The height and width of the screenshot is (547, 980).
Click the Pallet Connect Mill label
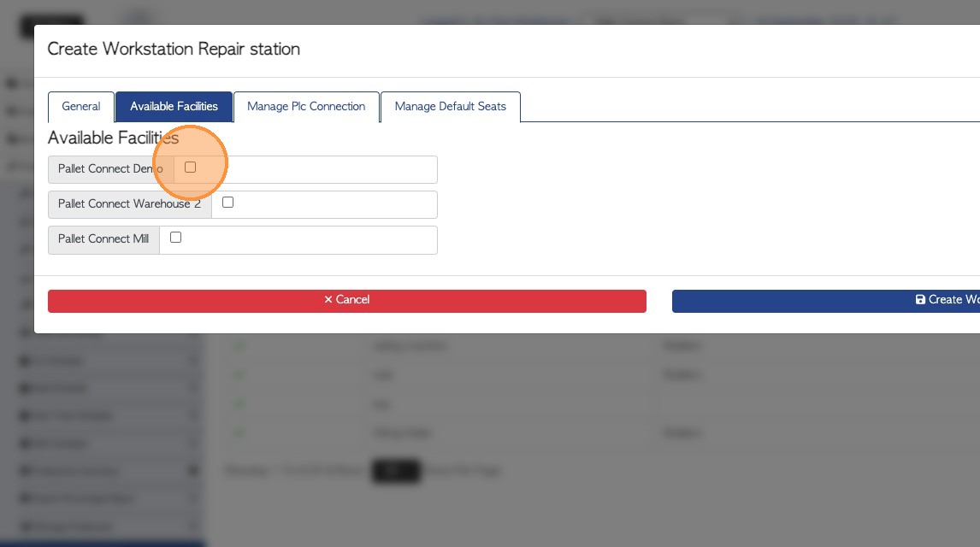(x=103, y=239)
